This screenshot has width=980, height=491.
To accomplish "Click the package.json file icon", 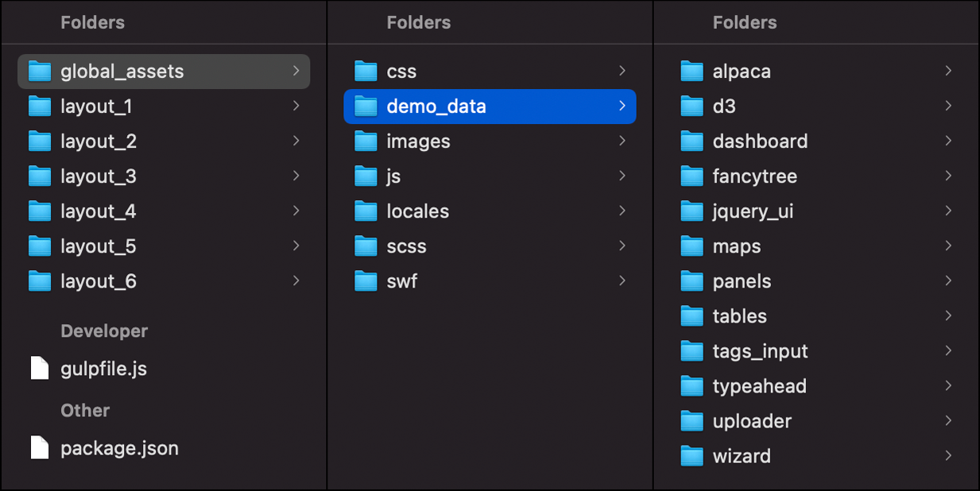I will click(39, 448).
